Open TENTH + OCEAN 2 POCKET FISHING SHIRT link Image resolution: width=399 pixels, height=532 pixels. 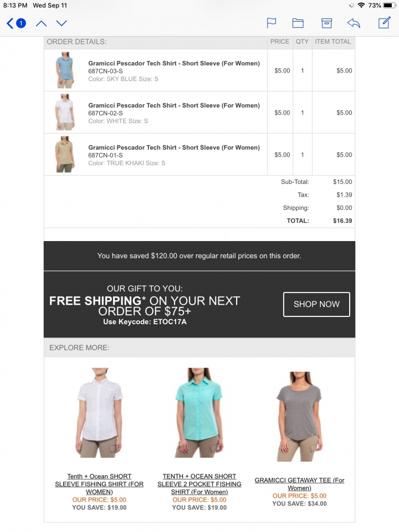click(x=199, y=484)
